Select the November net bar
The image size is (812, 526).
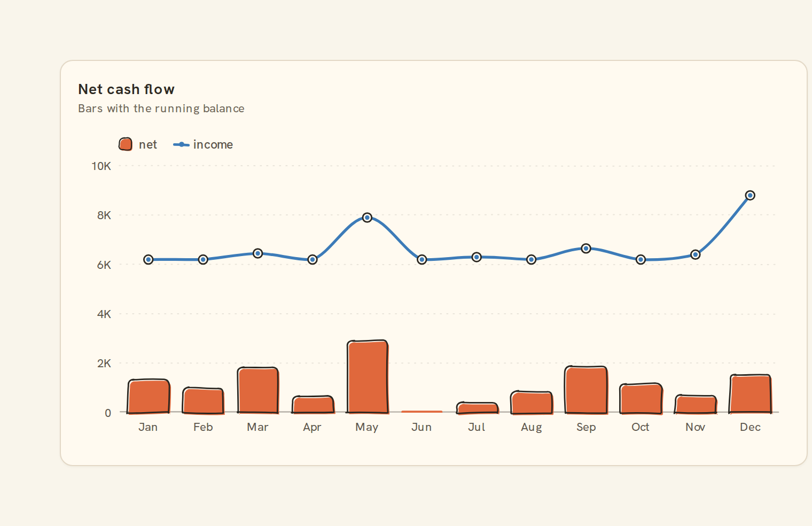coord(696,404)
